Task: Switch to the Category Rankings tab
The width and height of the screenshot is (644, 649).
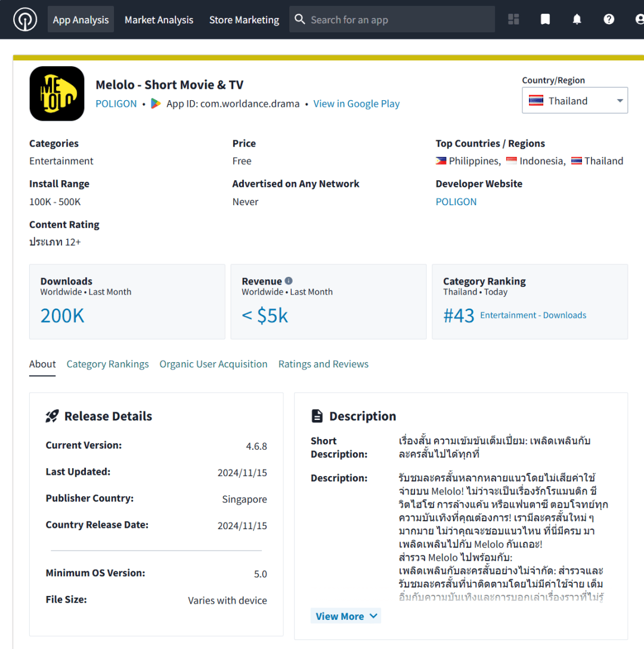Action: point(107,364)
